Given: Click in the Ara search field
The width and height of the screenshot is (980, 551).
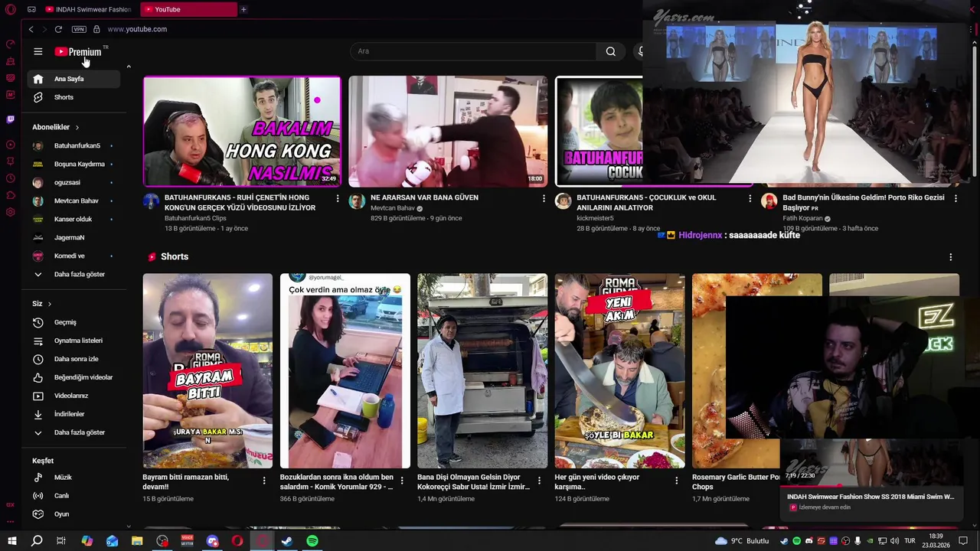Looking at the screenshot, I should [473, 51].
